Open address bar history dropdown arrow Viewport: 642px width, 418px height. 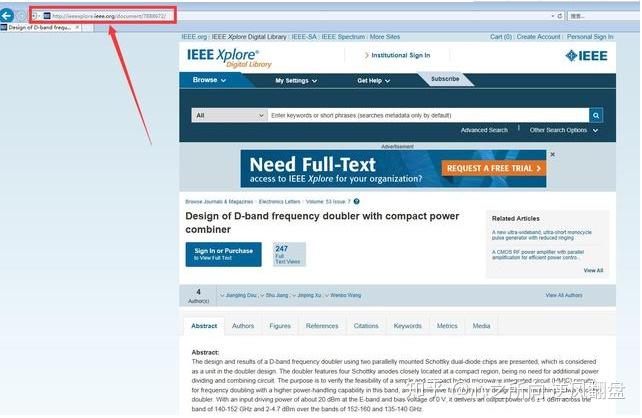click(x=552, y=16)
